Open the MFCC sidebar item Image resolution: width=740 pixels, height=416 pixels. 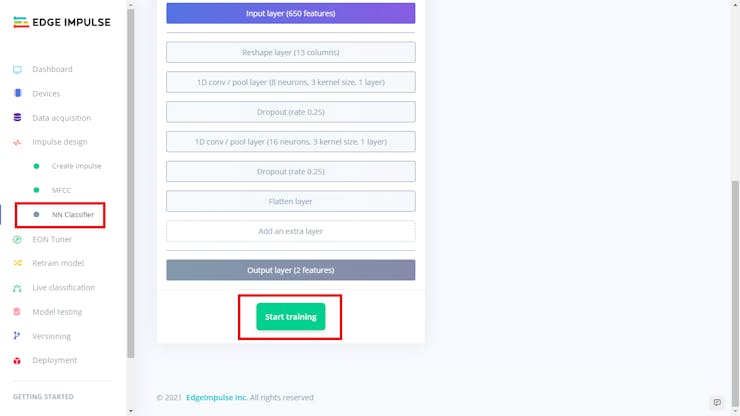tap(61, 190)
